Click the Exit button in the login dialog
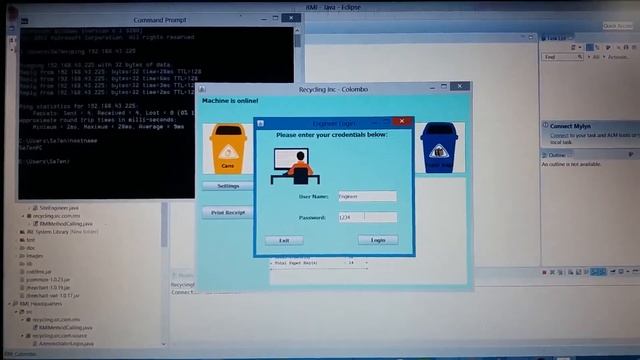This screenshot has width=640, height=360. (284, 240)
